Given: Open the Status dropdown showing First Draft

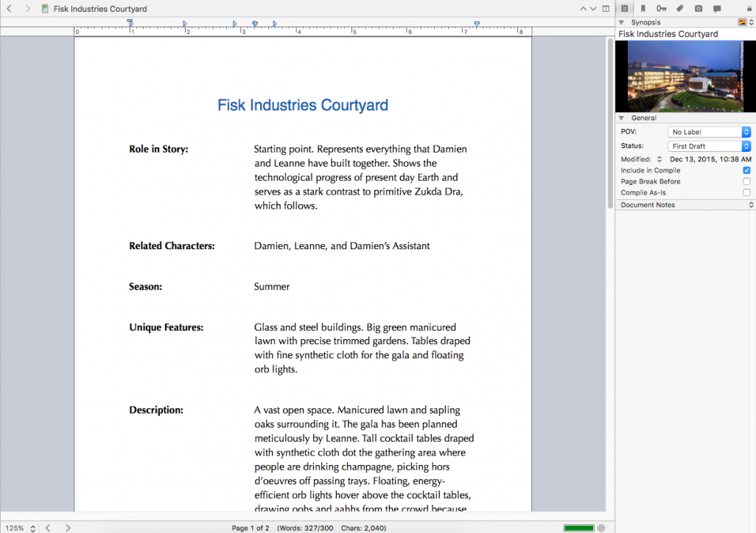Looking at the screenshot, I should (x=709, y=146).
